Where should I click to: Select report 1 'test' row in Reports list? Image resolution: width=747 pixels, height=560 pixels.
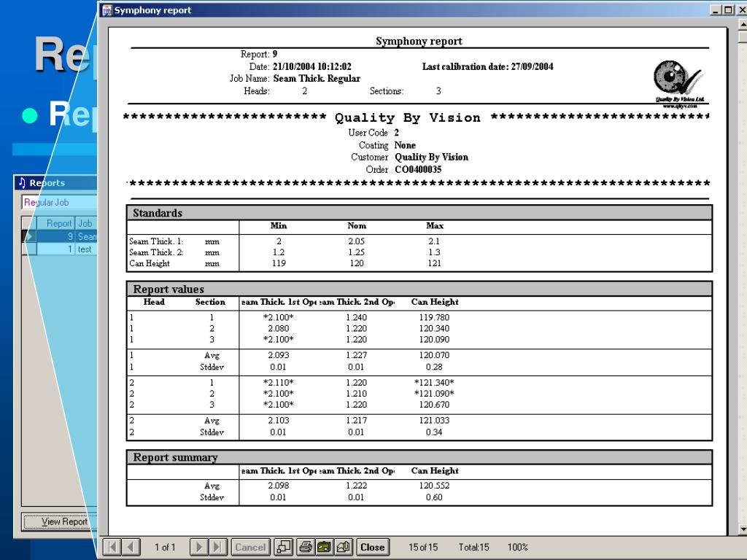point(60,249)
